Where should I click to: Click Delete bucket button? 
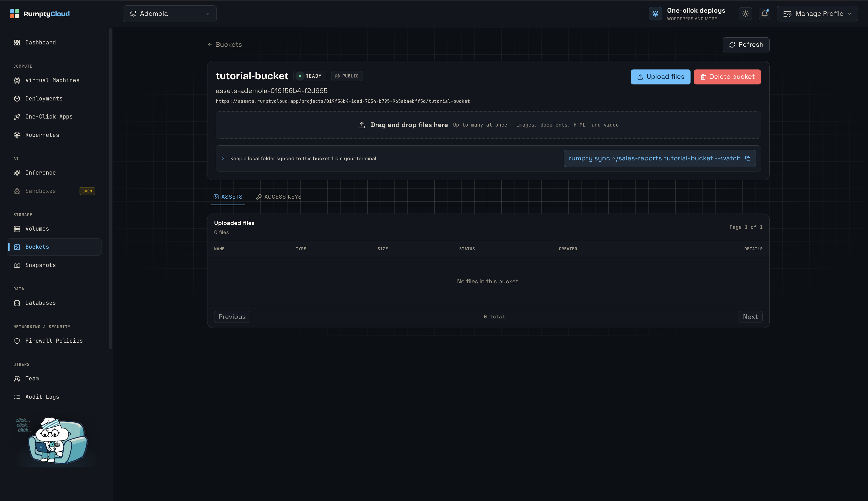click(727, 77)
